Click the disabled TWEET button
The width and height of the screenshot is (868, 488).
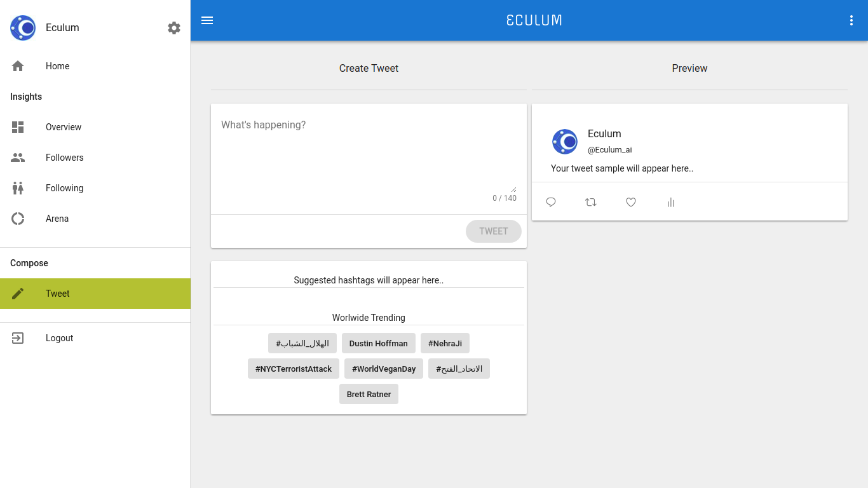click(x=494, y=231)
